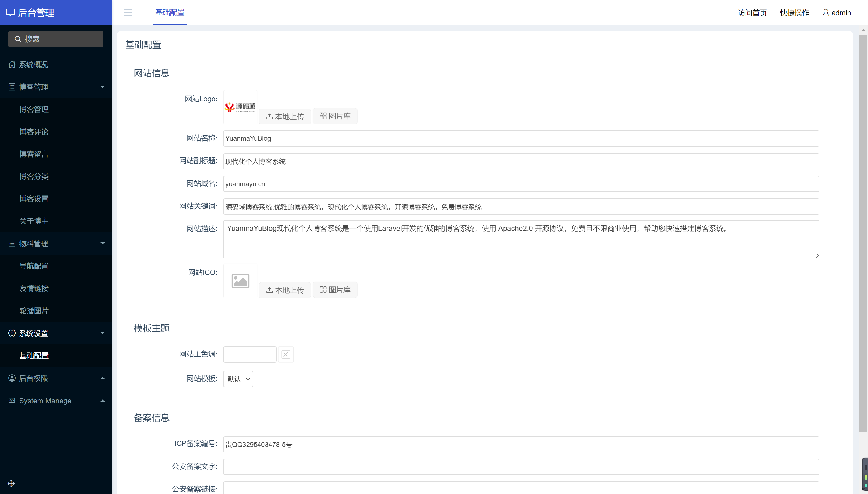The image size is (868, 494).
Task: Collapse the 博客管理 menu section
Action: coord(102,87)
